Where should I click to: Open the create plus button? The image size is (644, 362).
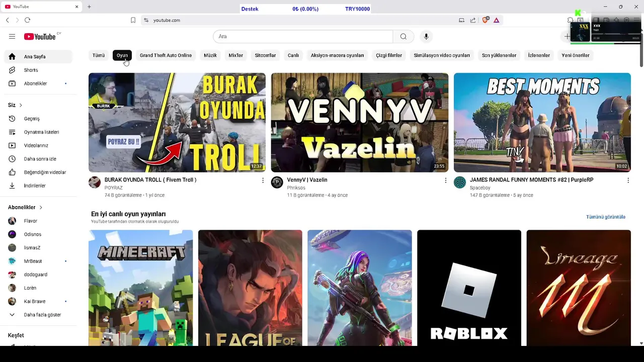[x=567, y=36]
